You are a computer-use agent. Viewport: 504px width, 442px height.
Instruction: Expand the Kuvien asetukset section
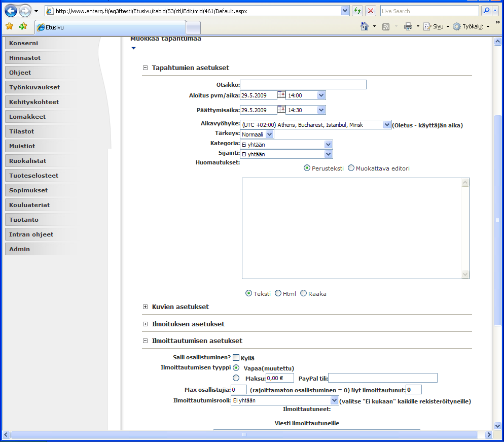(x=146, y=307)
